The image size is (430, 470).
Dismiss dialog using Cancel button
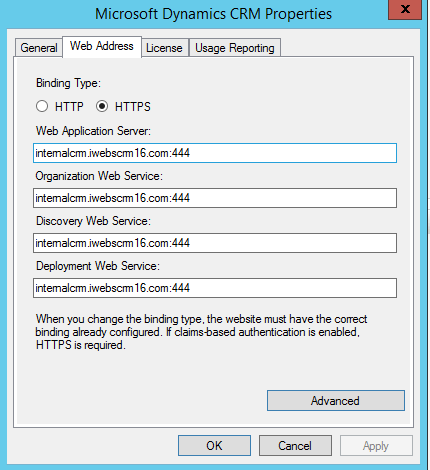(x=295, y=445)
